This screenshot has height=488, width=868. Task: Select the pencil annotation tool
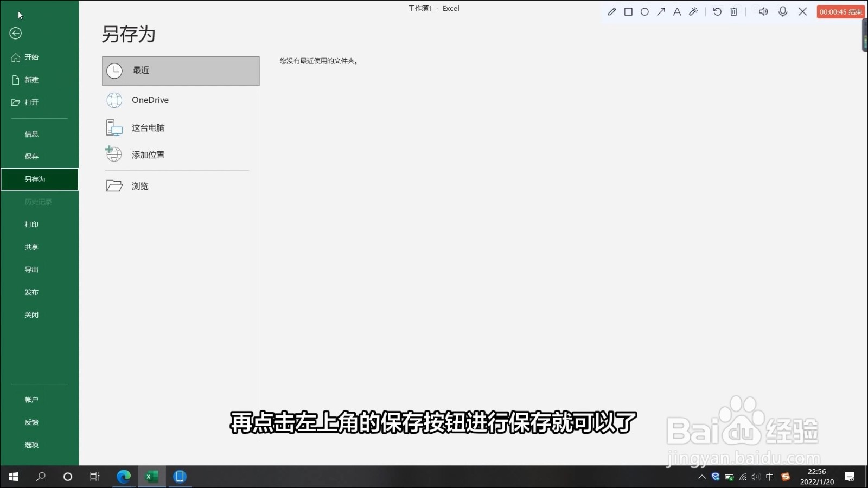coord(612,12)
